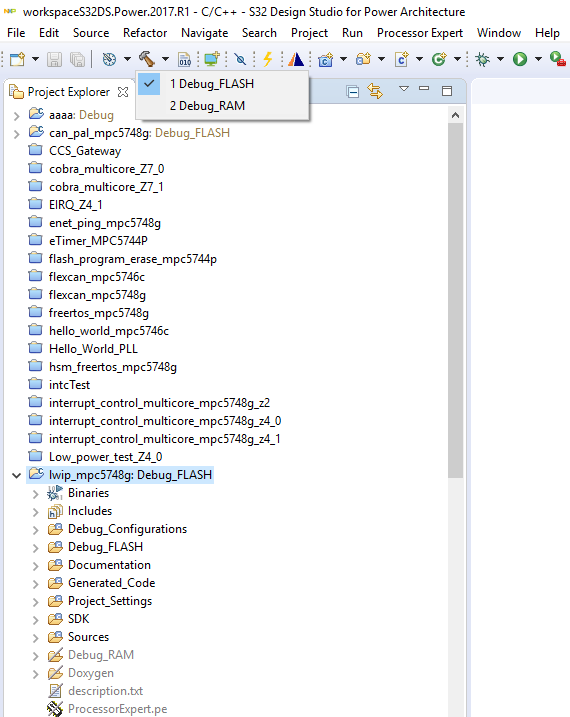This screenshot has width=570, height=717.
Task: Open the Processor Expert menu
Action: point(420,33)
